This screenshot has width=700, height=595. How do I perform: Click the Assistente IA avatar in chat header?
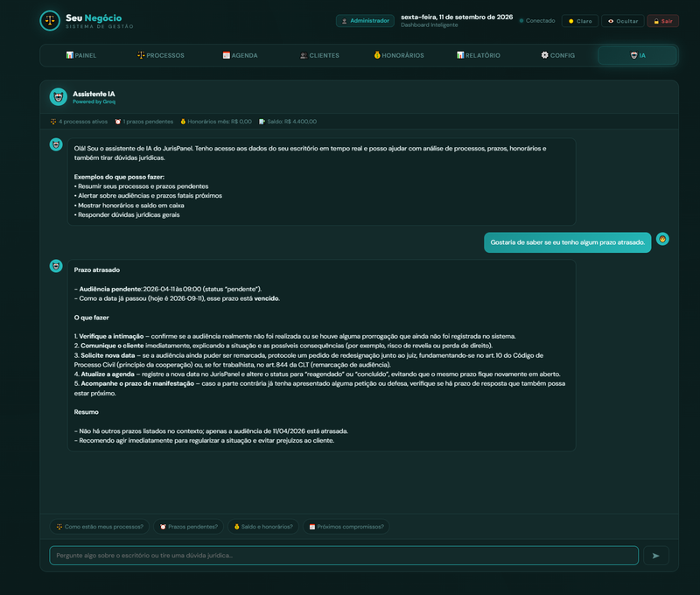click(x=59, y=97)
